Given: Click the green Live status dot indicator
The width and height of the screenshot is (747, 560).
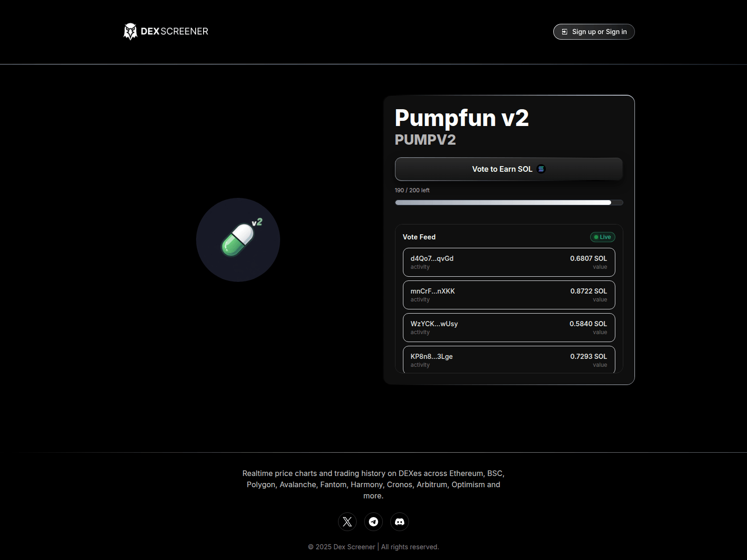Looking at the screenshot, I should (x=596, y=237).
